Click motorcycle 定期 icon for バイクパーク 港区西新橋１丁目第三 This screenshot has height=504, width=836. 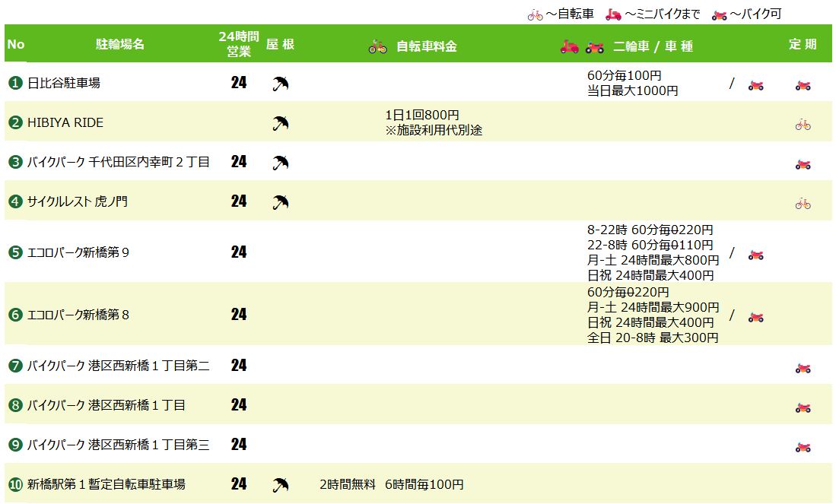pos(803,447)
